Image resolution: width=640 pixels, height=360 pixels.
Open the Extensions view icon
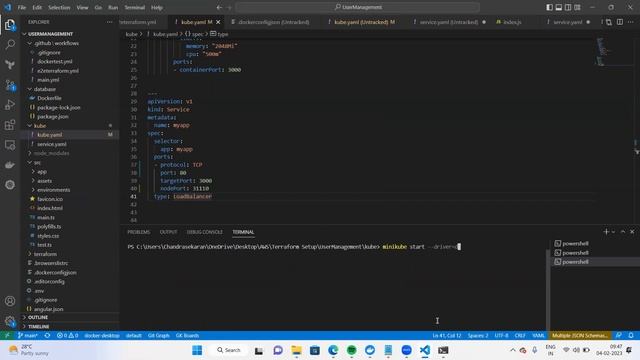(10, 125)
